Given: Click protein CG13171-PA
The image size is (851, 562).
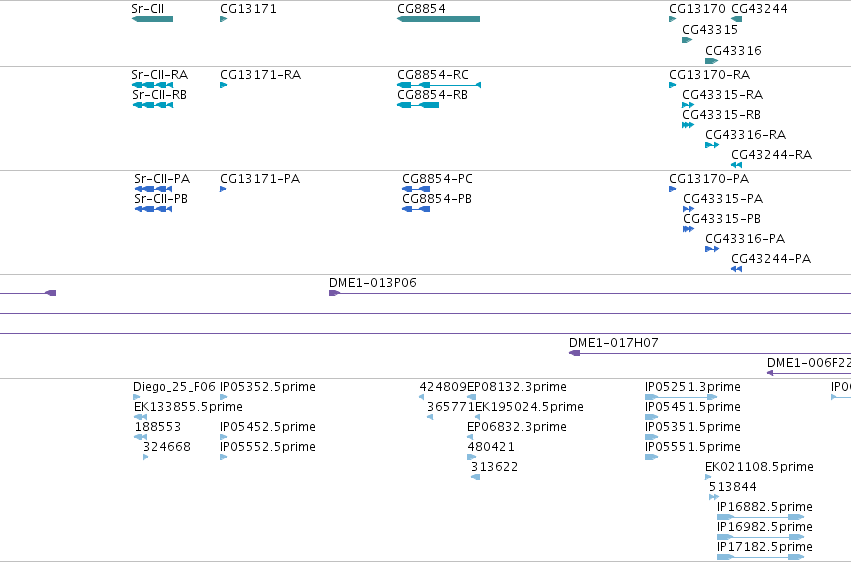Looking at the screenshot, I should 223,189.
